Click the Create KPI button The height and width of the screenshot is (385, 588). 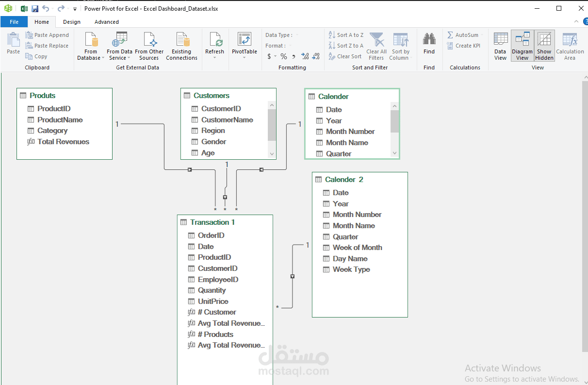point(464,46)
